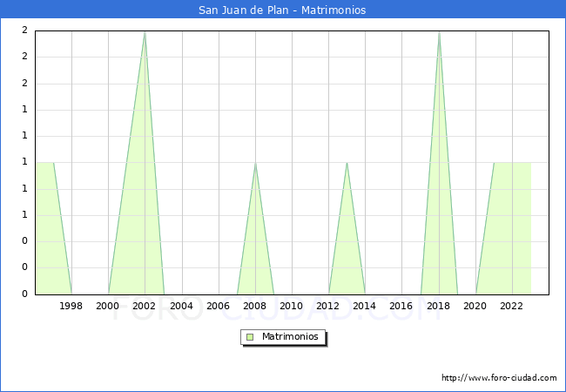The width and height of the screenshot is (566, 392).
Task: Click the top '2' y-axis label
Action: click(24, 30)
